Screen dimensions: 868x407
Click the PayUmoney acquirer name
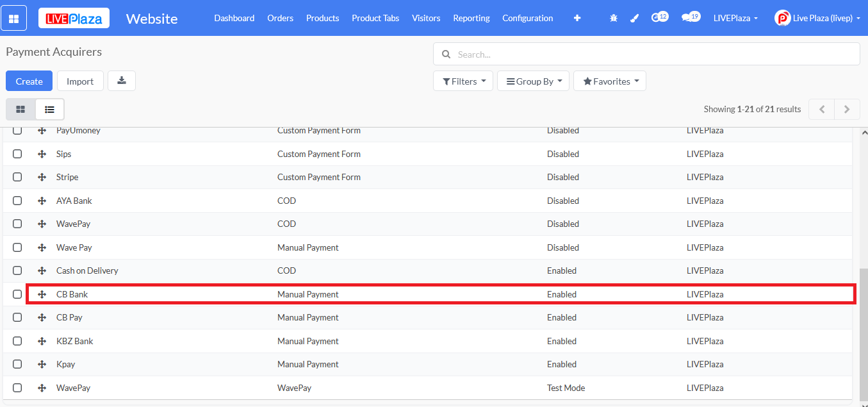point(78,131)
